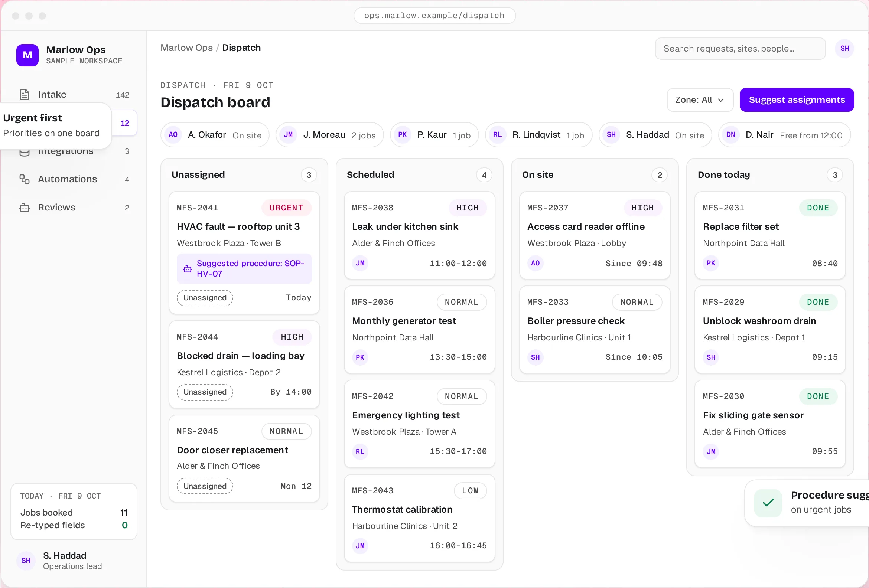Click Unassigned pill on HVAC fault card

coord(205,298)
